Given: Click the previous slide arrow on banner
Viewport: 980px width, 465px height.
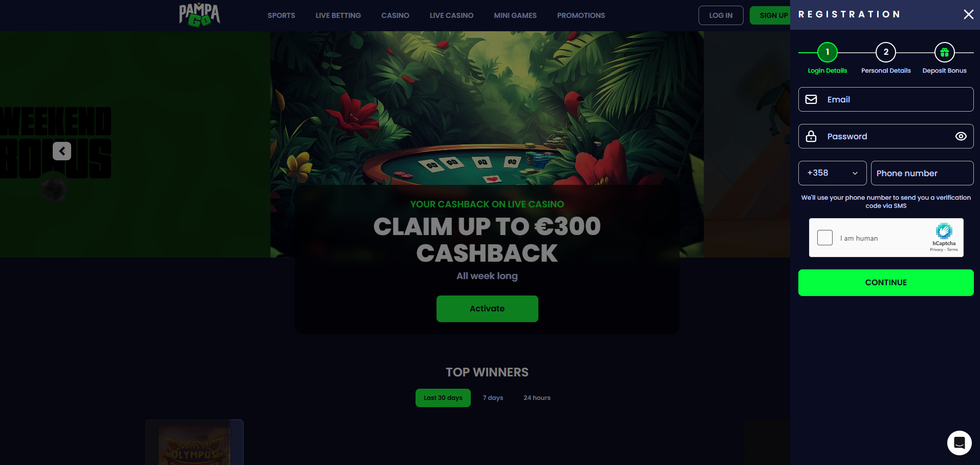Looking at the screenshot, I should [62, 151].
